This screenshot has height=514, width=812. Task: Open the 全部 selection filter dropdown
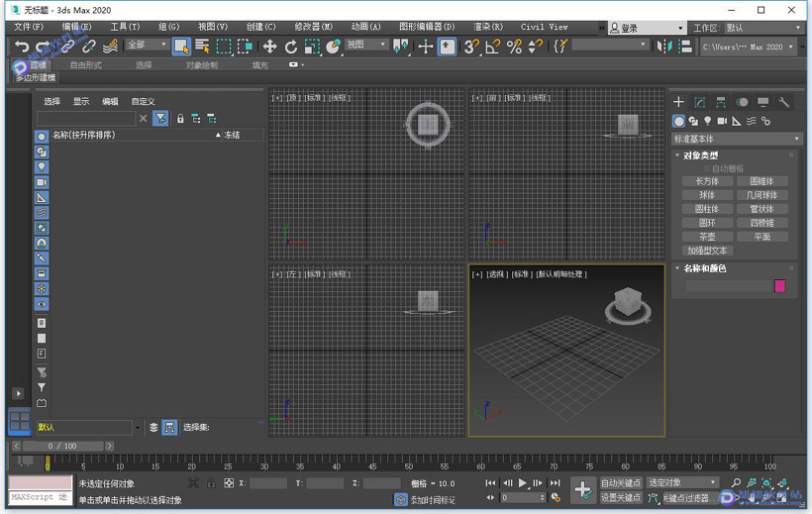pyautogui.click(x=147, y=46)
